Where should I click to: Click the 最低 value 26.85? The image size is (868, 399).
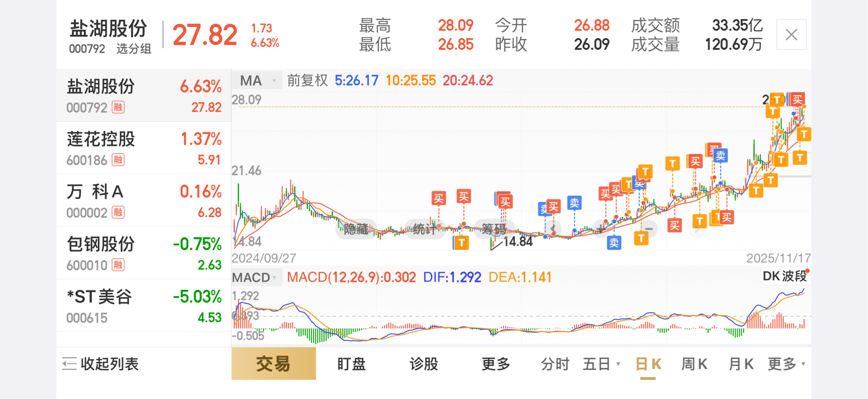click(456, 45)
